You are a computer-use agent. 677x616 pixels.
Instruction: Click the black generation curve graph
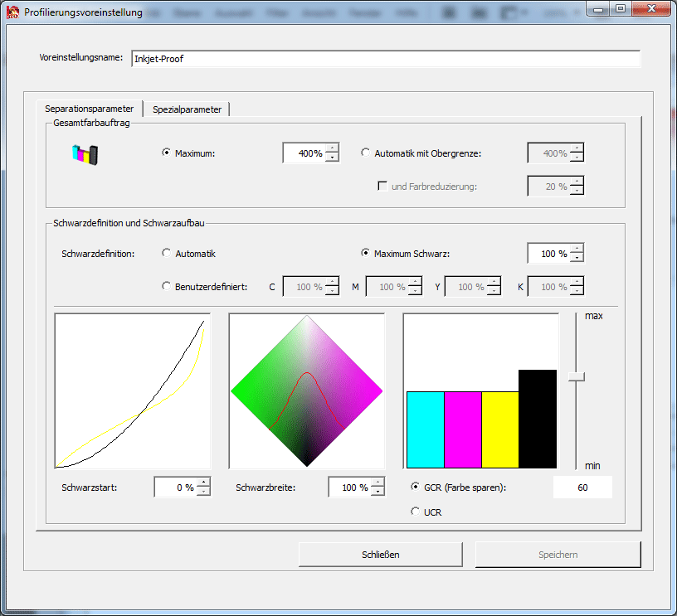[x=132, y=390]
